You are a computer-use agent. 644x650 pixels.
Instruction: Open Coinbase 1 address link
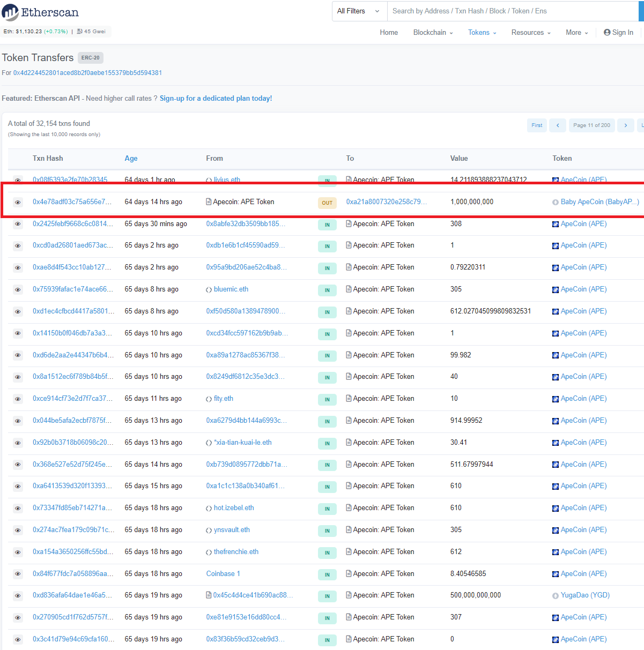tap(223, 574)
